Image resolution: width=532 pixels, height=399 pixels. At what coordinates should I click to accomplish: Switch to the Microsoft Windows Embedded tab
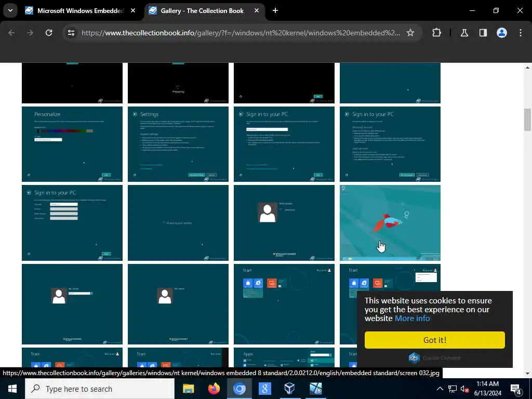[80, 11]
